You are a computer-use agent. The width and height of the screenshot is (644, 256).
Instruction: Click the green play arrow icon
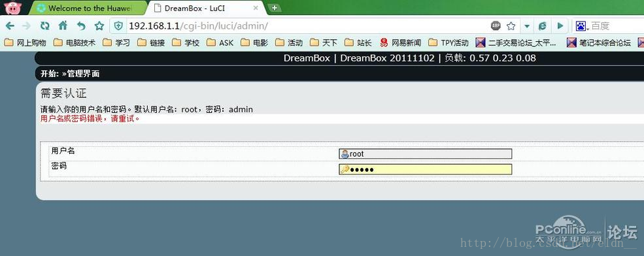click(x=560, y=26)
